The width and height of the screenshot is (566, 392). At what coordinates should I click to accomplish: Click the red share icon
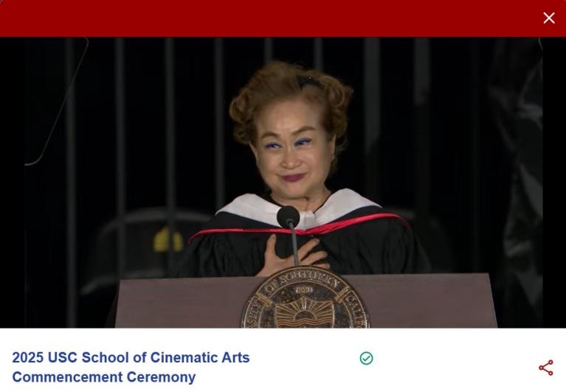[545, 368]
